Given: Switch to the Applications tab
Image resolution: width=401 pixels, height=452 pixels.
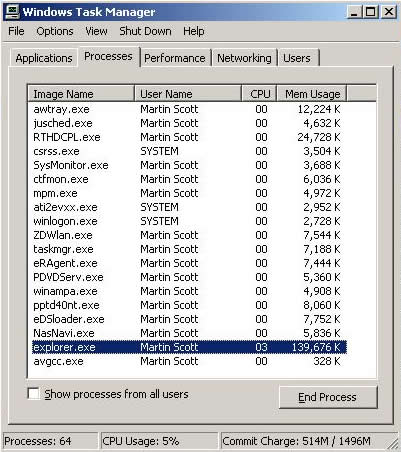Looking at the screenshot, I should pyautogui.click(x=44, y=58).
